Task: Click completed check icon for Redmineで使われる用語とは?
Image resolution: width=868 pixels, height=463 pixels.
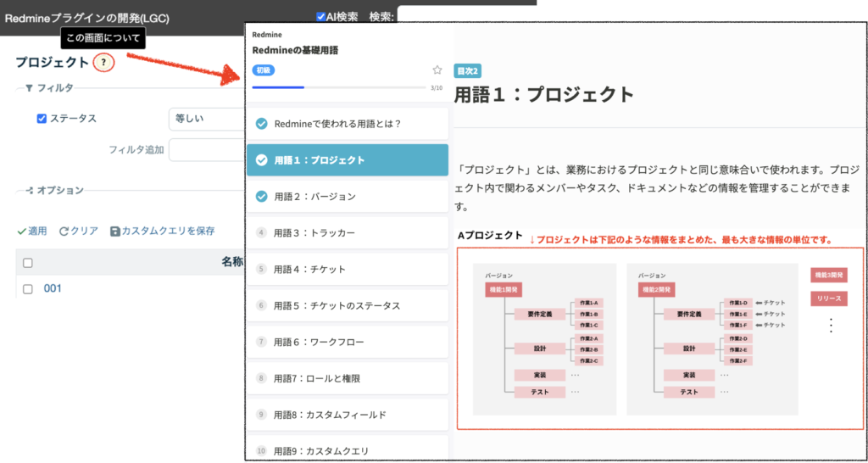Action: (262, 124)
